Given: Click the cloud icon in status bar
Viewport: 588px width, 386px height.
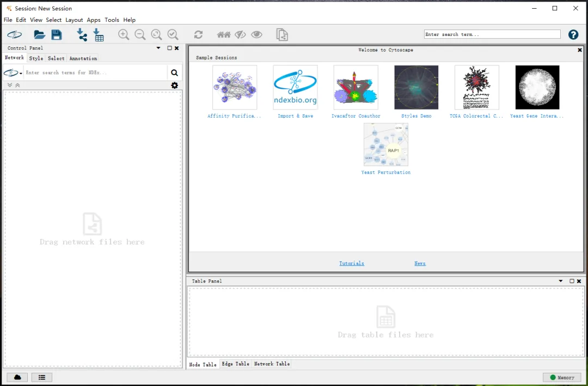Looking at the screenshot, I should click(x=17, y=377).
